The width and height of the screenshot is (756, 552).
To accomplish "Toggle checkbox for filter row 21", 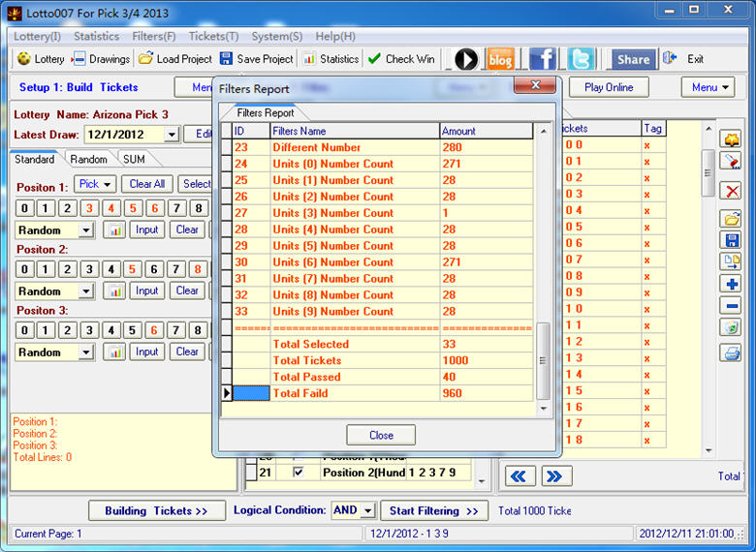I will pos(299,472).
